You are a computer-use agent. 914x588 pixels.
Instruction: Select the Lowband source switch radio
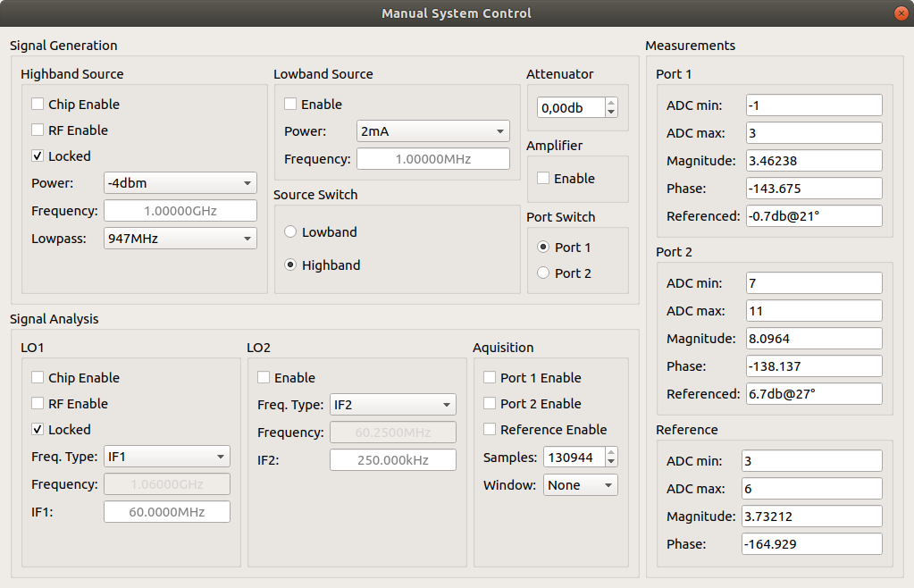(x=290, y=232)
